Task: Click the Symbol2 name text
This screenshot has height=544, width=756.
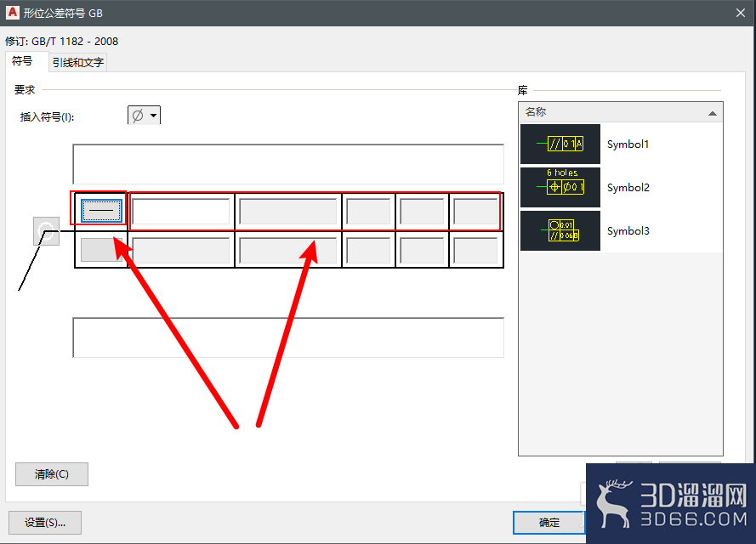Action: (x=628, y=188)
